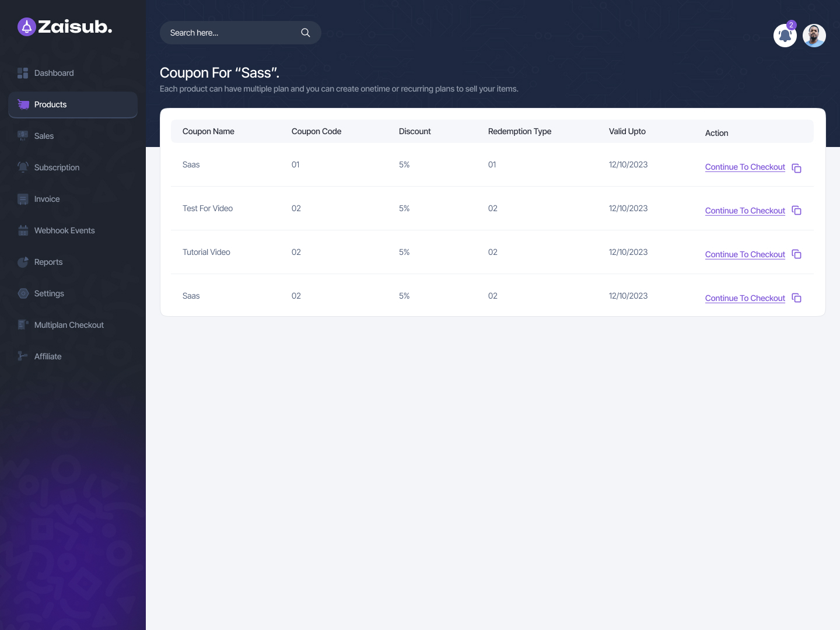Open the Reports pie-chart icon
The height and width of the screenshot is (630, 840).
tap(23, 262)
